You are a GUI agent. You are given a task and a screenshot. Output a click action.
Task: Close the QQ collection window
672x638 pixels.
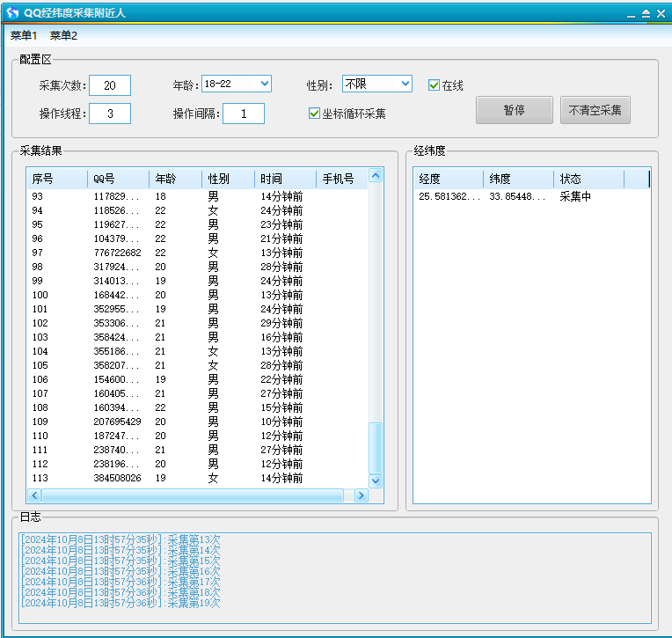tap(661, 14)
